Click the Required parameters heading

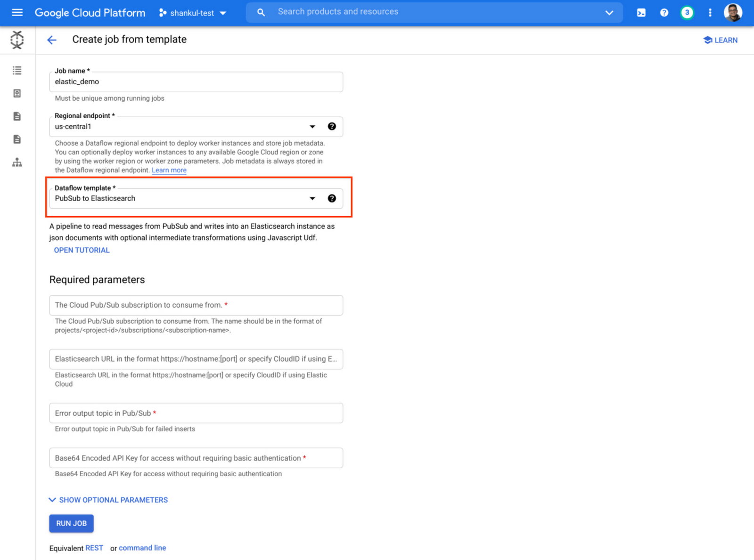pyautogui.click(x=97, y=280)
